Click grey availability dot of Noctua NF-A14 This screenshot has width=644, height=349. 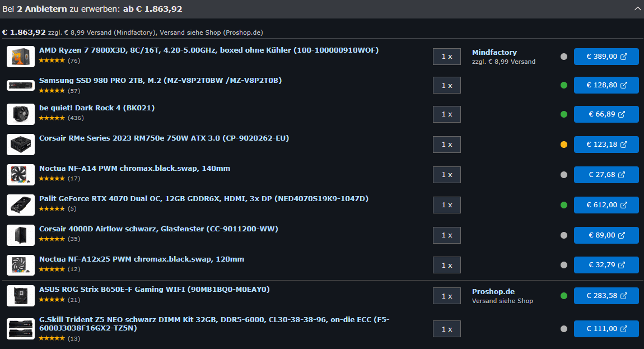(x=564, y=175)
